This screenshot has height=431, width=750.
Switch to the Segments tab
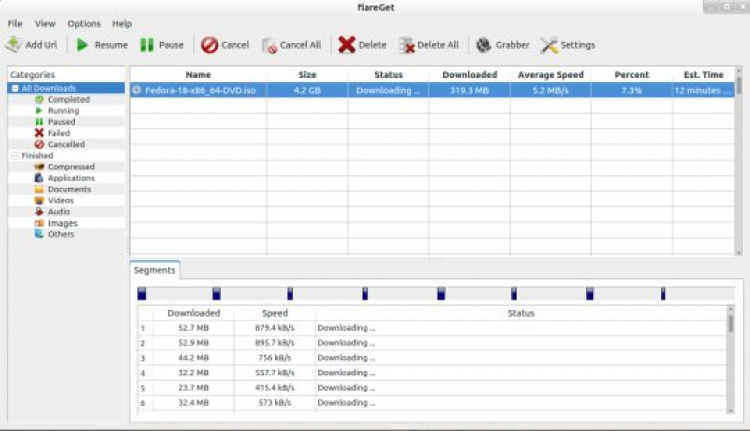[154, 270]
